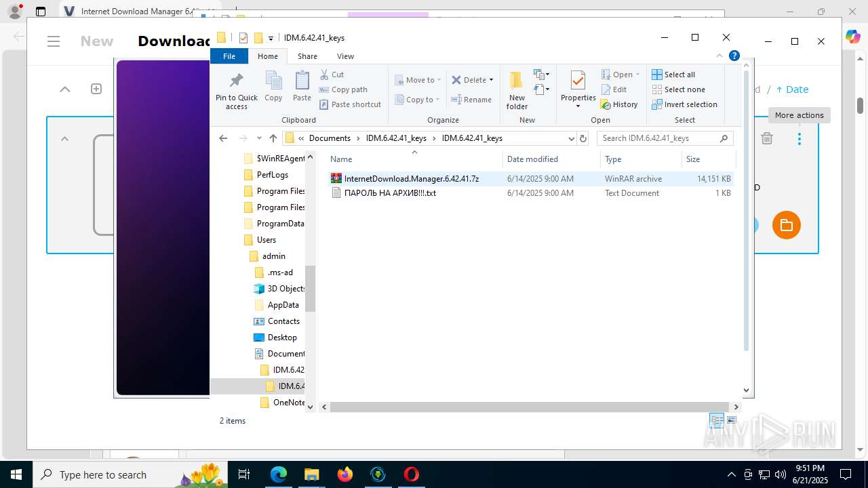Open recent locations dropdown next to forward arrow
The width and height of the screenshot is (868, 488).
(259, 138)
